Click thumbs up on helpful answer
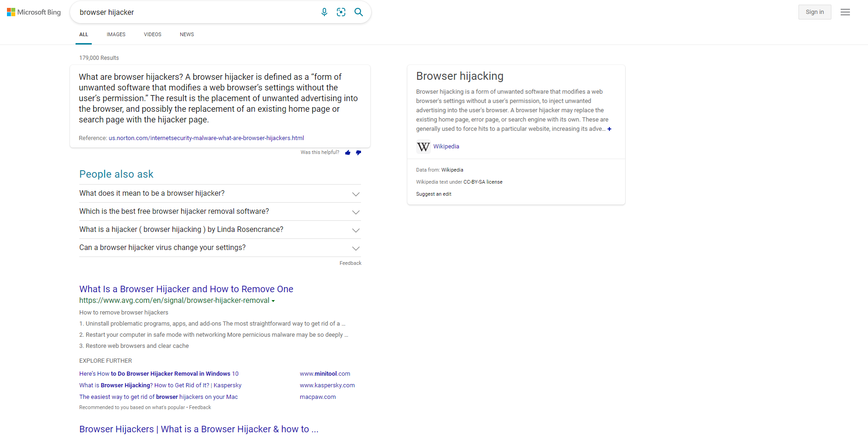Image resolution: width=868 pixels, height=436 pixels. click(348, 153)
